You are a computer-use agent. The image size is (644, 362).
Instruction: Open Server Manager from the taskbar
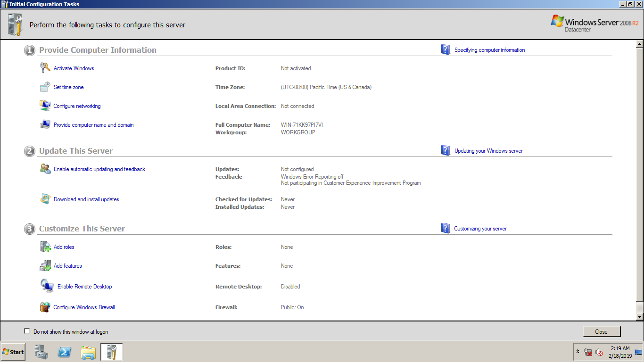click(41, 352)
